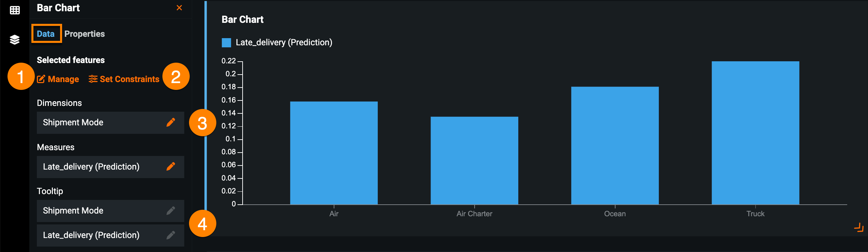868x252 pixels.
Task: Click the blue Late_delivery legend swatch
Action: 226,43
